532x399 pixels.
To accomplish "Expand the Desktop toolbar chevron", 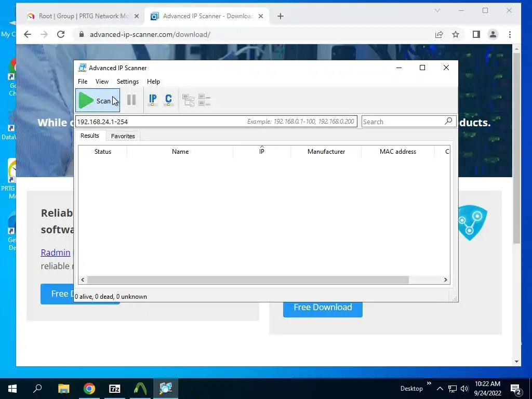I will tap(429, 383).
